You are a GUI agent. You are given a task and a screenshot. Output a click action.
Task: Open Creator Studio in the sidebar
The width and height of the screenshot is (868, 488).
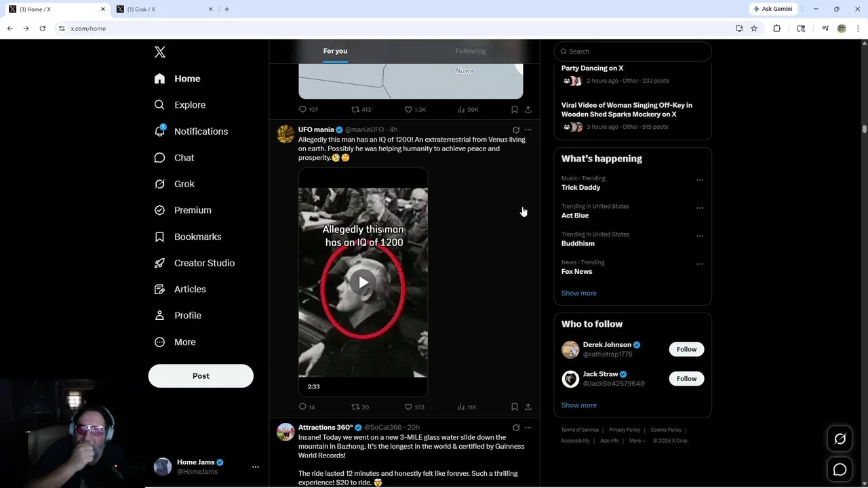[194, 263]
